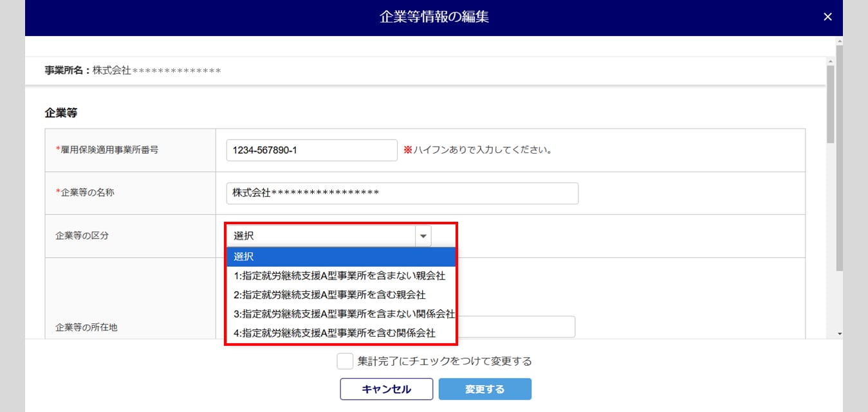The image size is (868, 412).
Task: Click the 企業等 section heading
Action: tap(61, 112)
